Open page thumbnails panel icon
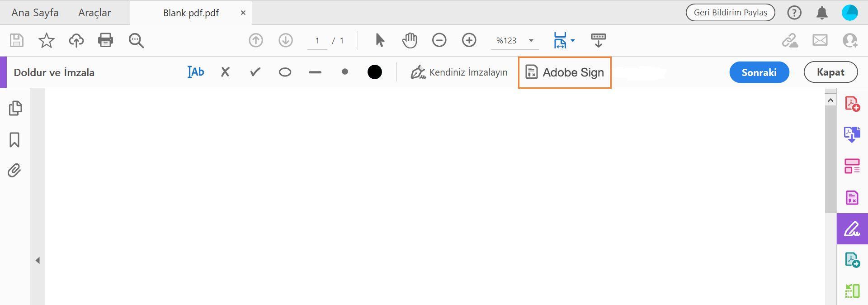 15,108
